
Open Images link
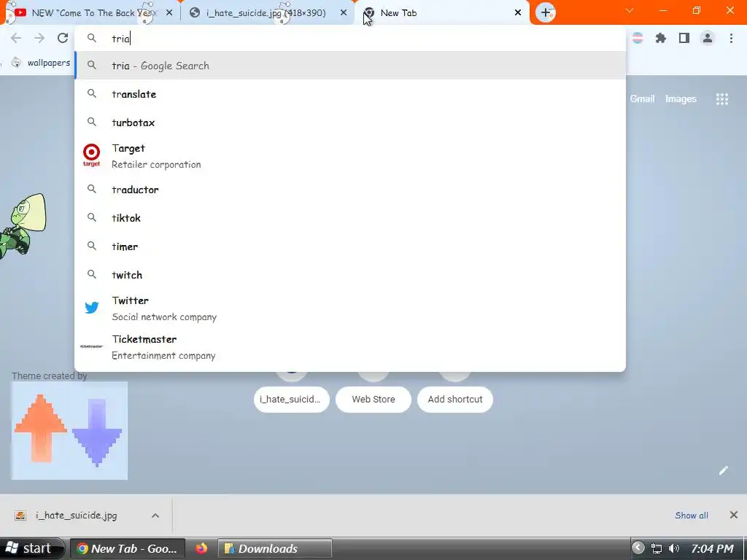point(681,99)
